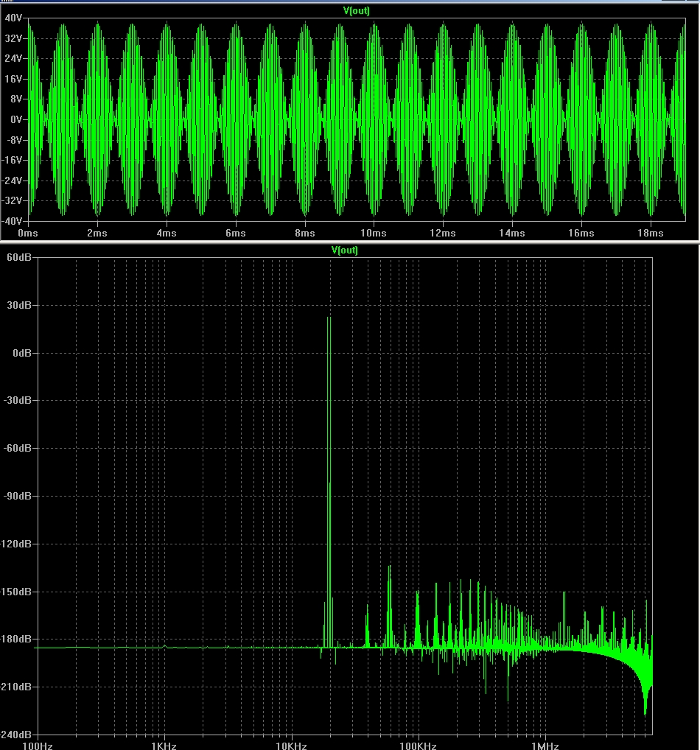This screenshot has width=700, height=750.
Task: Click the 1MHz frequency axis label
Action: click(x=545, y=746)
